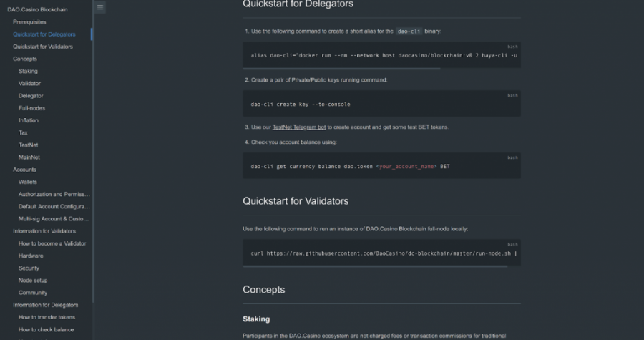
Task: Open Inflation entry in sidebar
Action: [29, 120]
